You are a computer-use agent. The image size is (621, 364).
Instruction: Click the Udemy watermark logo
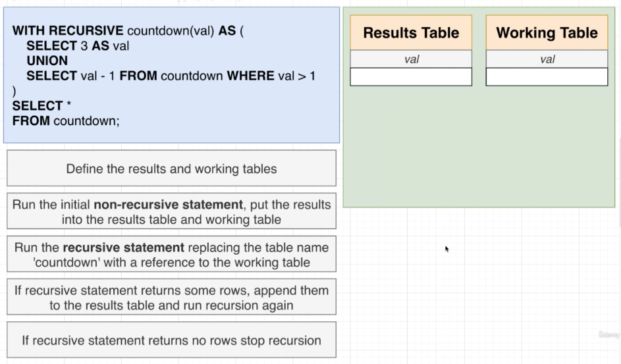click(608, 334)
